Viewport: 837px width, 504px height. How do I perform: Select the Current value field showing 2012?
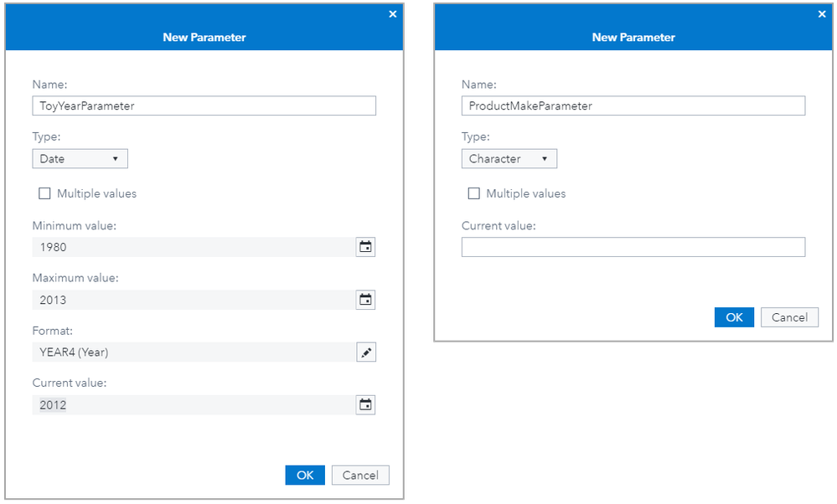193,405
